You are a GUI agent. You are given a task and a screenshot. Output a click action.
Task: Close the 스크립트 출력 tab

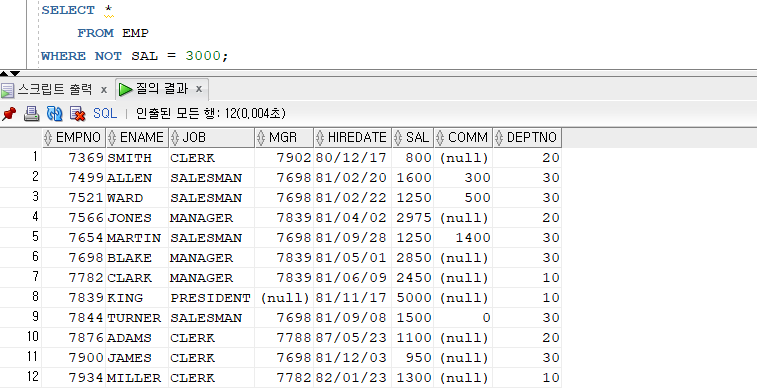pyautogui.click(x=103, y=90)
